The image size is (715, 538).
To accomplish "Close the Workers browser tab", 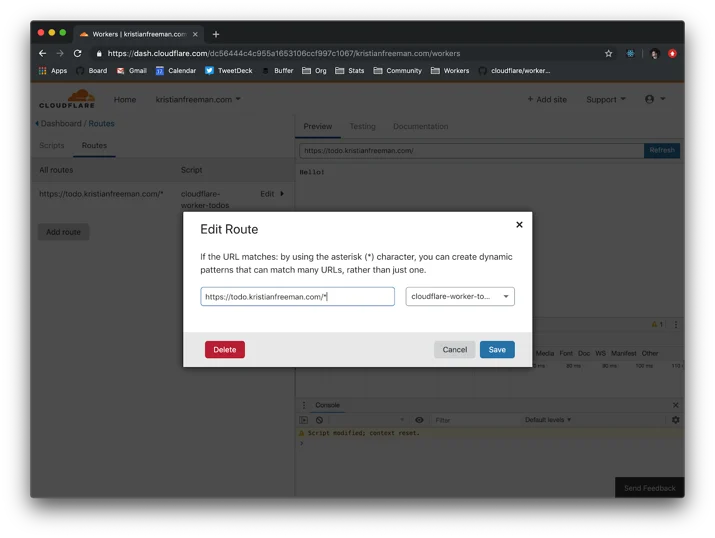I will [195, 34].
